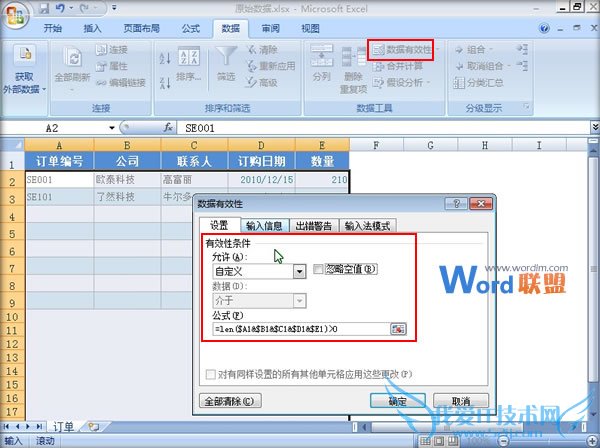This screenshot has width=600, height=448.
Task: Switch to the View (视图) tab
Action: click(x=310, y=28)
